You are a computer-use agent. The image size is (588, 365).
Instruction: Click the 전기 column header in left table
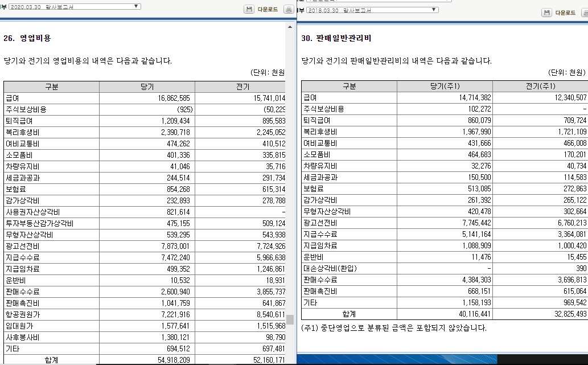coord(242,87)
